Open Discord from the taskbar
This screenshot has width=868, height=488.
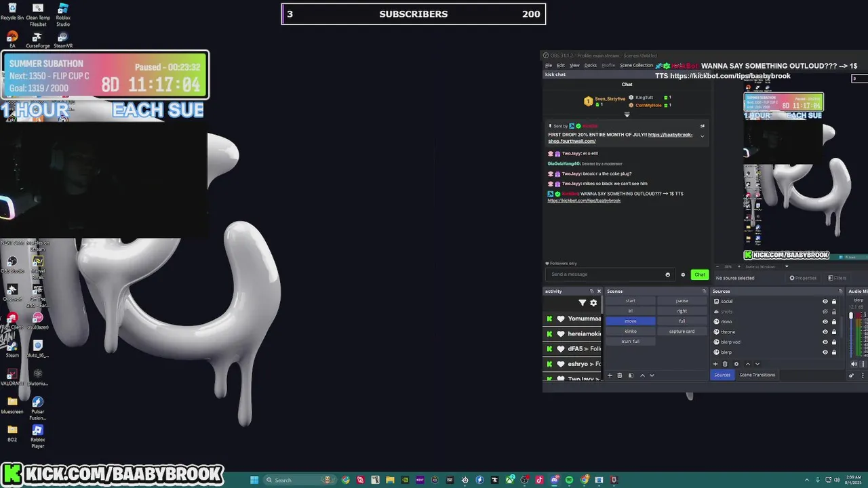(554, 480)
